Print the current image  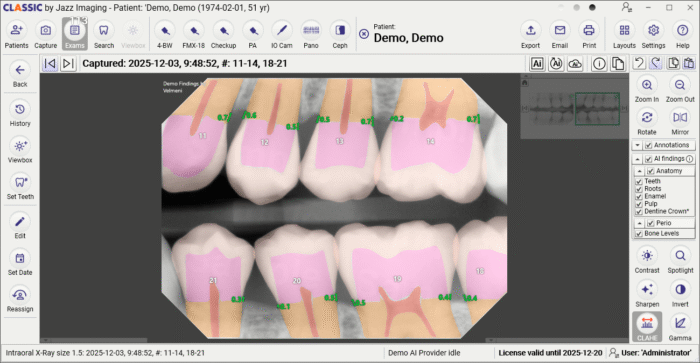589,35
